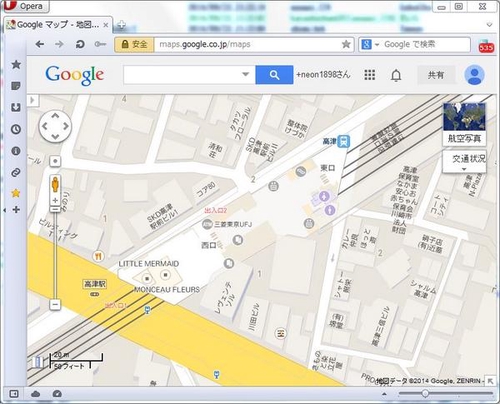500x404 pixels.
Task: Switch to 航空写真 satellite view thumbnail
Action: (464, 124)
